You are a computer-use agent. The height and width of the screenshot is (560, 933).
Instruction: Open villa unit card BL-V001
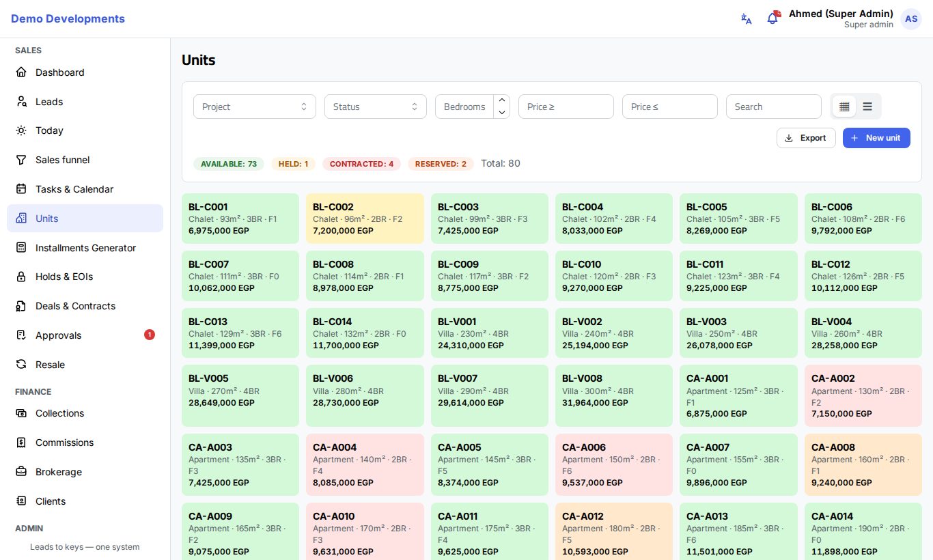click(x=490, y=333)
